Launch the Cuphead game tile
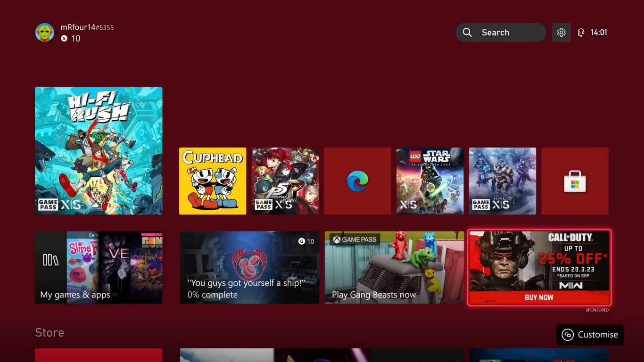The image size is (644, 362). 213,181
